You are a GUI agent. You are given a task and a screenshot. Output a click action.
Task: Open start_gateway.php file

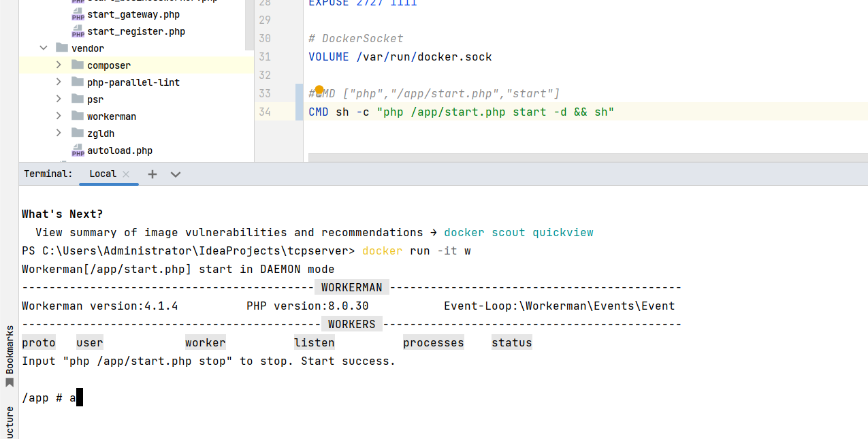(133, 14)
